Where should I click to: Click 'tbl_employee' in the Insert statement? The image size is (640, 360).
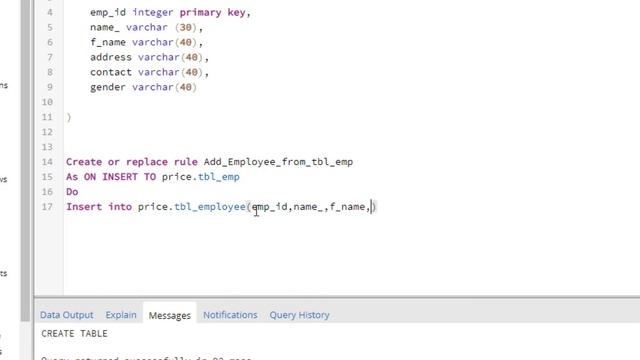[x=210, y=207]
